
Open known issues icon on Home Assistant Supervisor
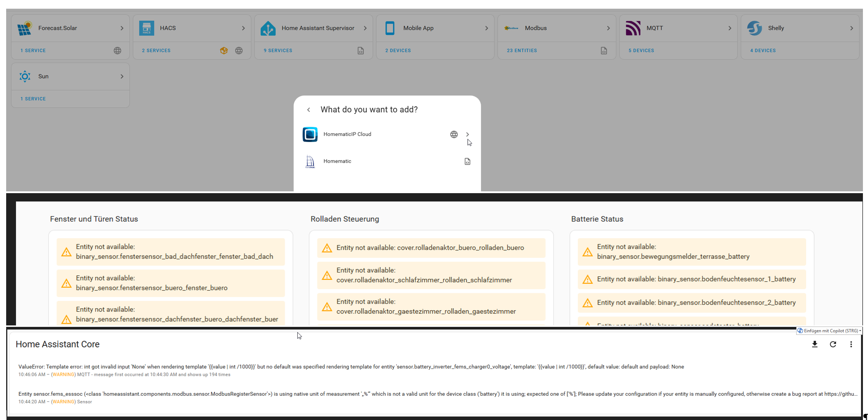(361, 51)
